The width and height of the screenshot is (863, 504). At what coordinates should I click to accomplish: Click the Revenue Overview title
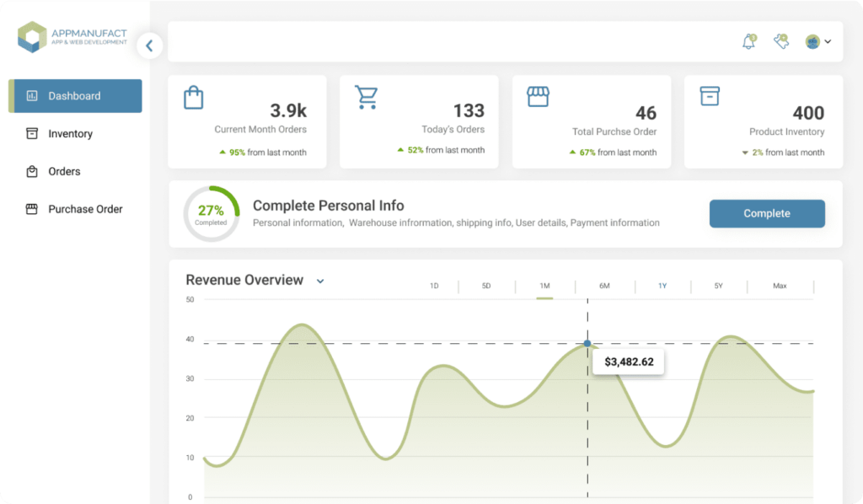point(244,280)
